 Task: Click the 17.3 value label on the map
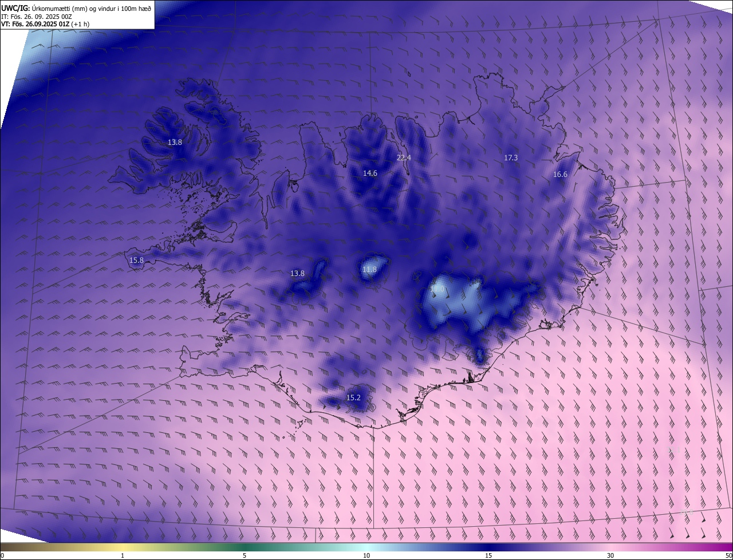click(x=511, y=157)
